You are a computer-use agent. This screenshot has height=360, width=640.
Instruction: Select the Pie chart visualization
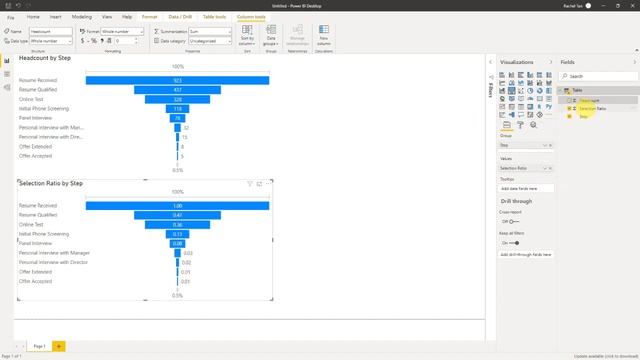click(x=530, y=91)
